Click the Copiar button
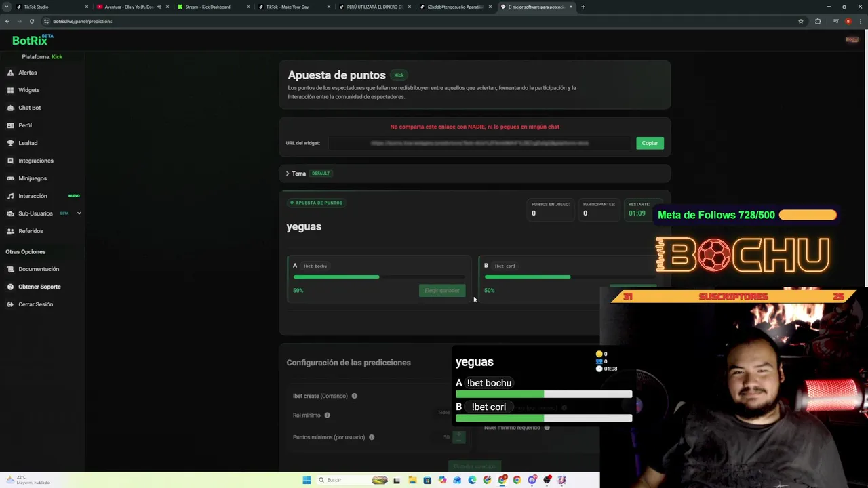This screenshot has width=868, height=488. point(650,143)
